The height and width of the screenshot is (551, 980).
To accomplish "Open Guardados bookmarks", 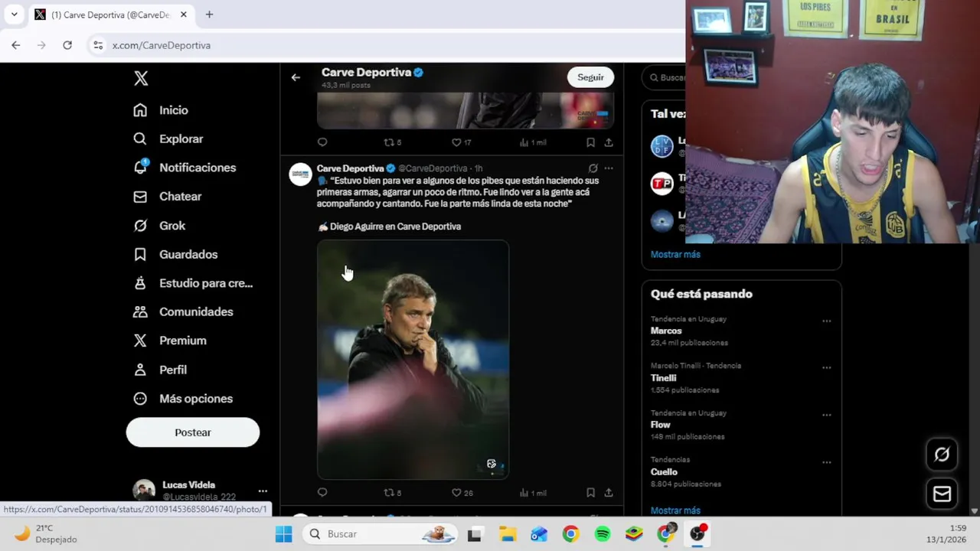I will (x=175, y=254).
